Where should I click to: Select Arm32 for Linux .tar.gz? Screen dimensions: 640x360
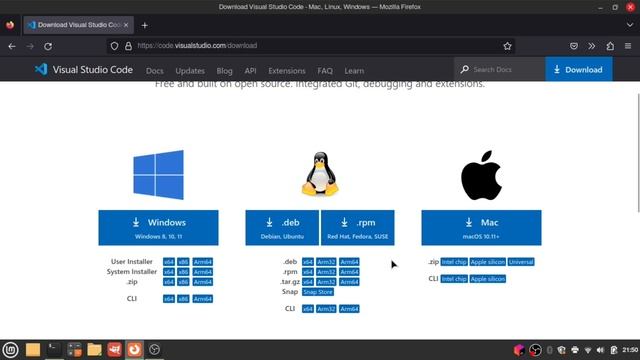click(x=326, y=282)
